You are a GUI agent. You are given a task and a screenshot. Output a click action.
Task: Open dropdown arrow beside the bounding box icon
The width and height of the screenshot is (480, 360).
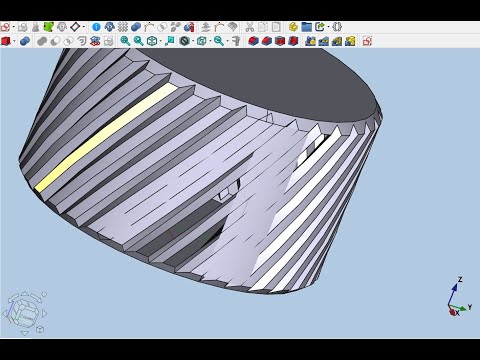210,41
